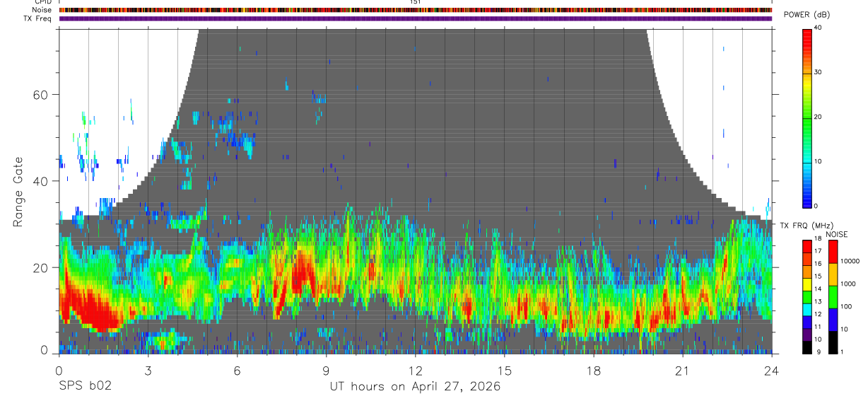868x401 pixels.
Task: Click the 100 noise legend green swatch
Action: 832,296
